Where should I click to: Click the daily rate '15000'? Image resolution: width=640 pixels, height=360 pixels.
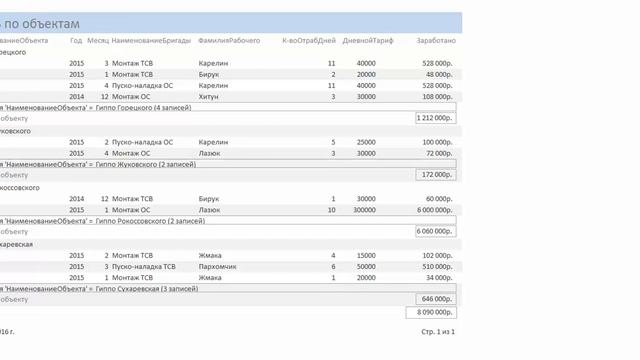click(x=366, y=256)
